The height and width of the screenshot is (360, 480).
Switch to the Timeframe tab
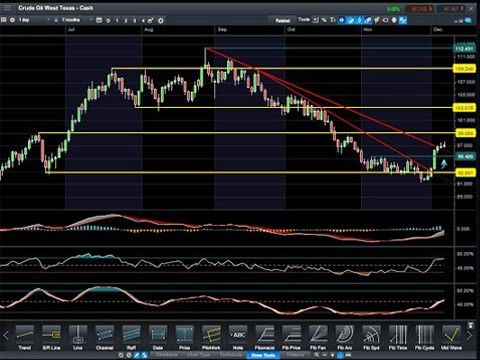[166, 355]
